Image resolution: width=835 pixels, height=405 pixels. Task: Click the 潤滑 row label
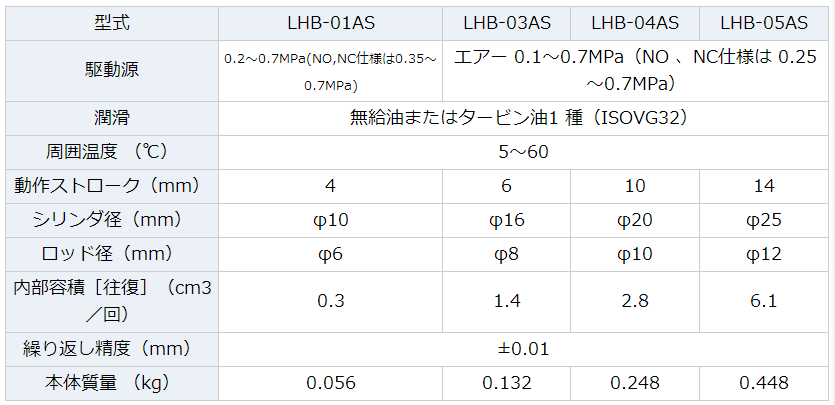pyautogui.click(x=112, y=118)
